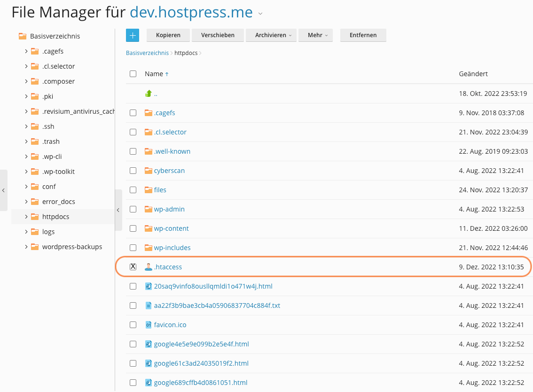
Task: Open the Mehr menu
Action: click(x=315, y=35)
